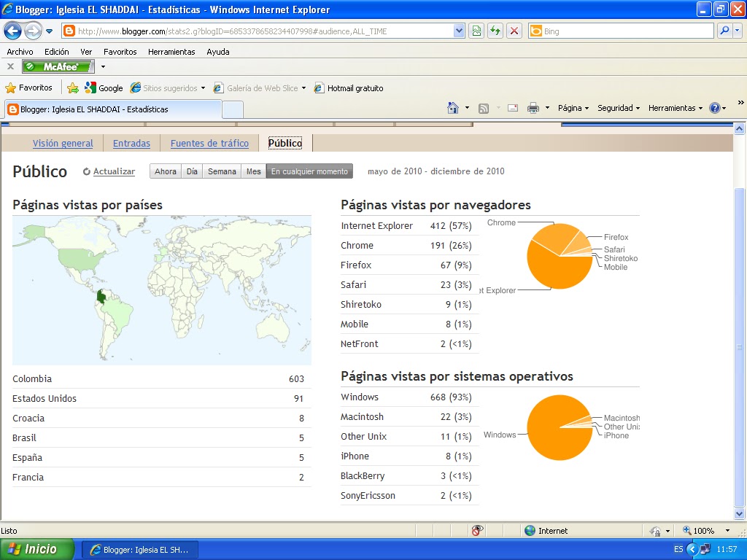Click the ES language indicator in tray
Screen dimensions: 747x560
pyautogui.click(x=678, y=549)
